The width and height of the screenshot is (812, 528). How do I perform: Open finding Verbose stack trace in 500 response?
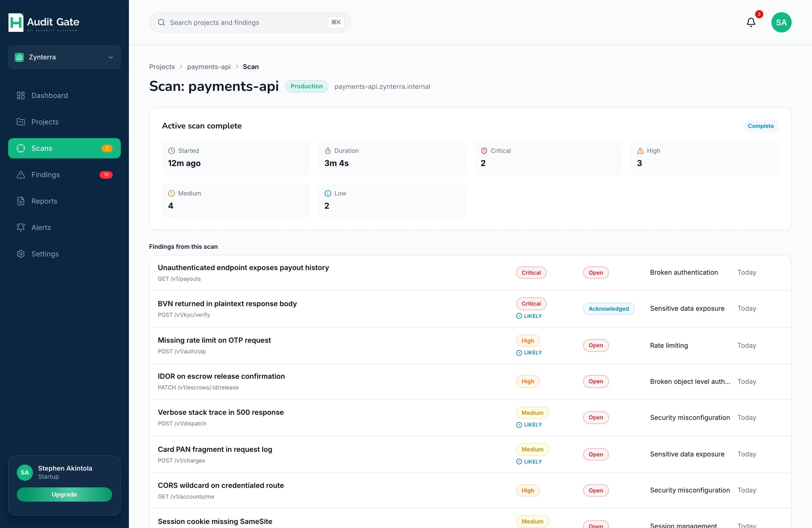[470, 418]
